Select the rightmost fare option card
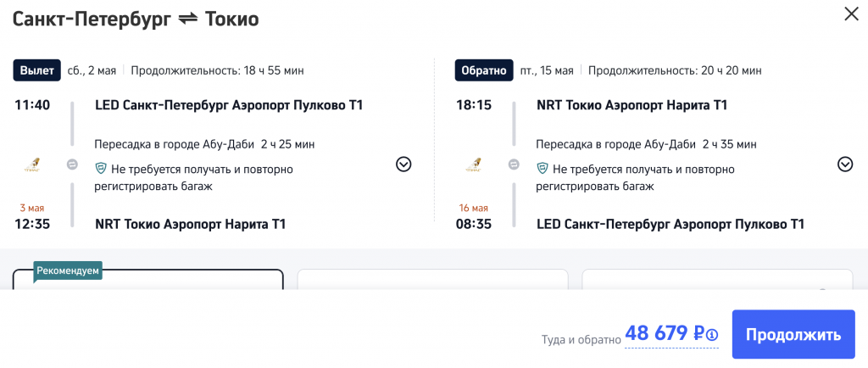The height and width of the screenshot is (368, 868). [717, 280]
